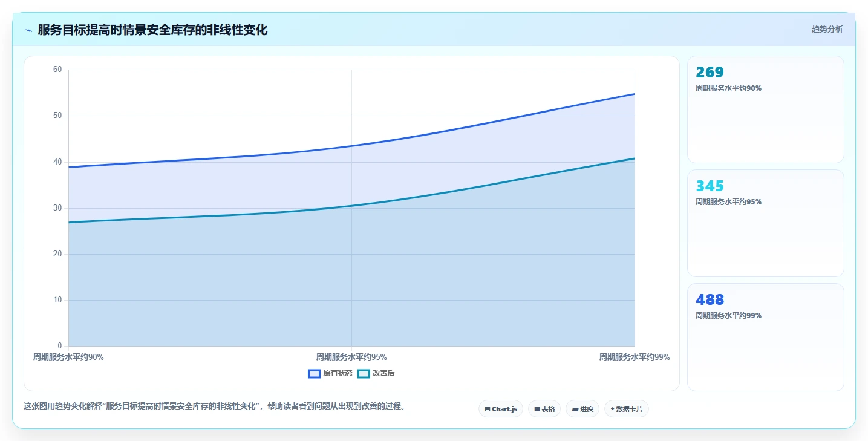
Task: Click the 周期服务水平约90% card caption
Action: 728,88
